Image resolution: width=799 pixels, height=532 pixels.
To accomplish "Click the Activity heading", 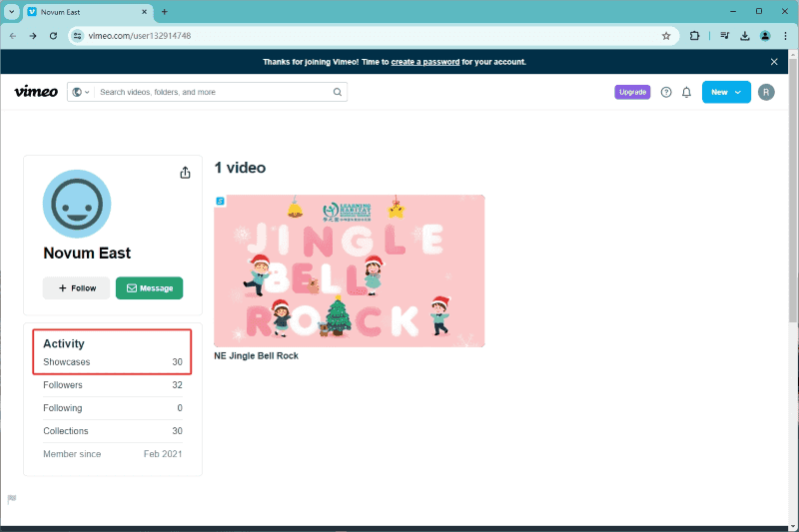I will tap(64, 343).
